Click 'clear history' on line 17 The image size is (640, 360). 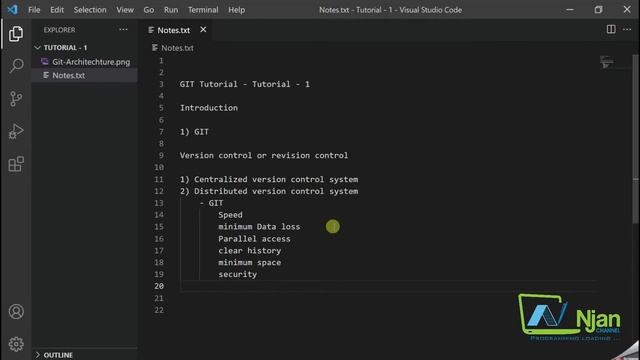249,251
